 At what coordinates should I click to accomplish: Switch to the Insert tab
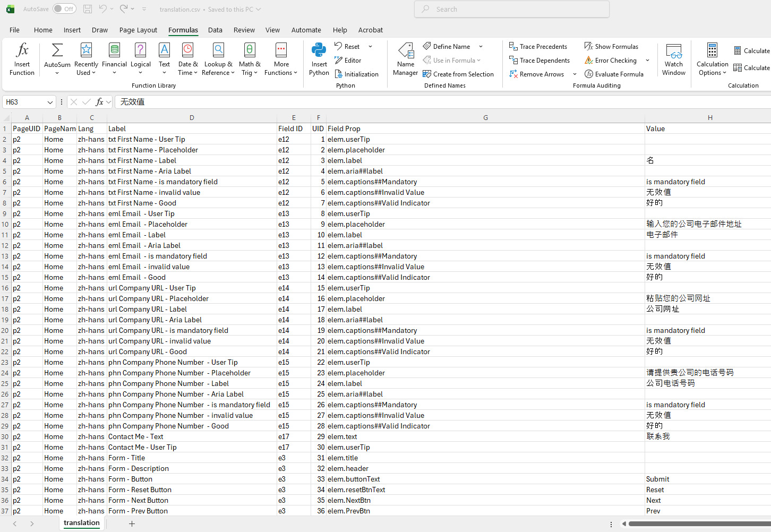pos(72,30)
